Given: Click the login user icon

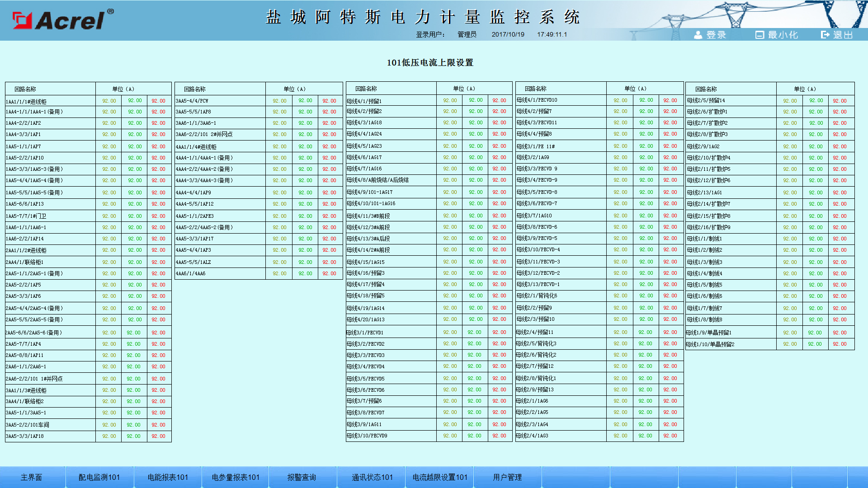Looking at the screenshot, I should pyautogui.click(x=698, y=35).
